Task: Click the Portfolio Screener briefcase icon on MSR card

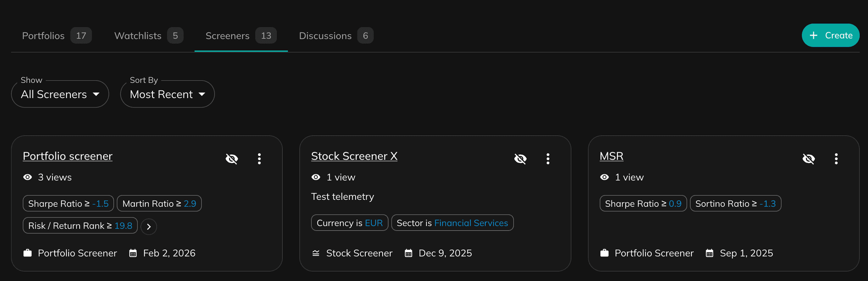Action: coord(605,253)
